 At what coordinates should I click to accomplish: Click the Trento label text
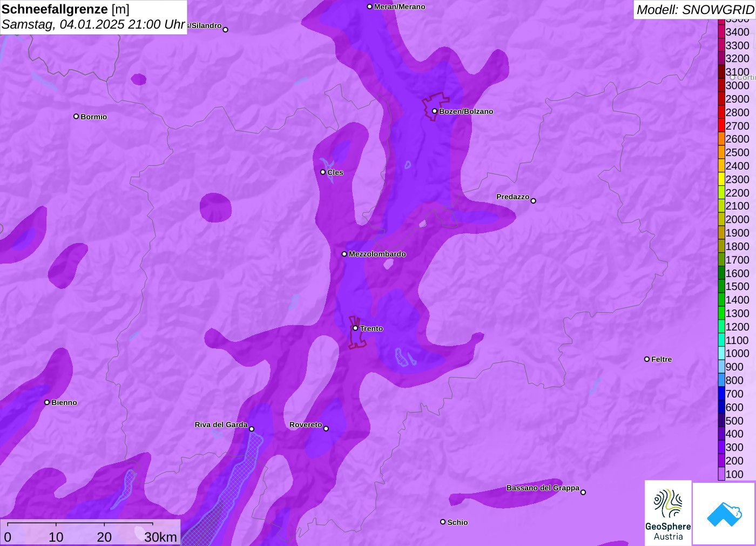[x=372, y=328]
